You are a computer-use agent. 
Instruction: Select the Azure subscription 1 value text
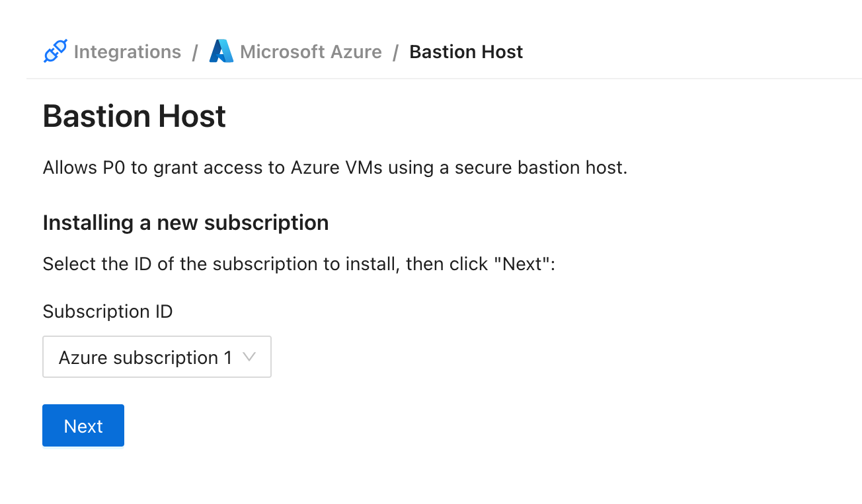(145, 357)
